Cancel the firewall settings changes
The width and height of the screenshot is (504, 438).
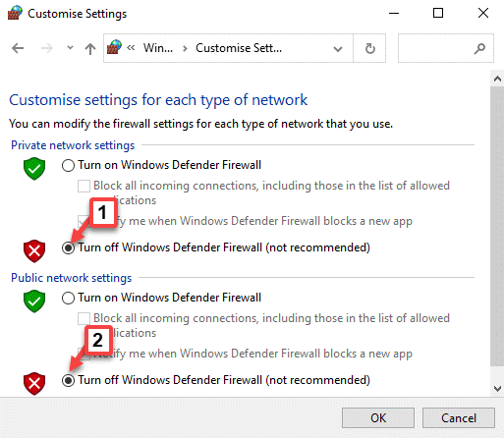click(x=459, y=418)
